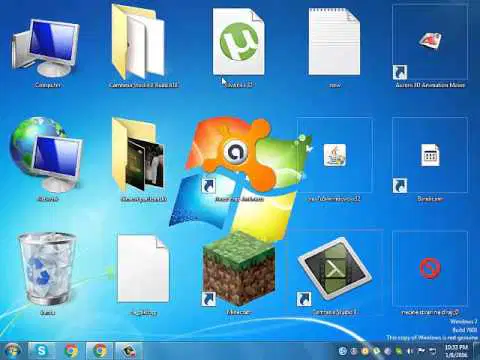Select the blank white document icon
The image size is (480, 360).
pos(143,269)
